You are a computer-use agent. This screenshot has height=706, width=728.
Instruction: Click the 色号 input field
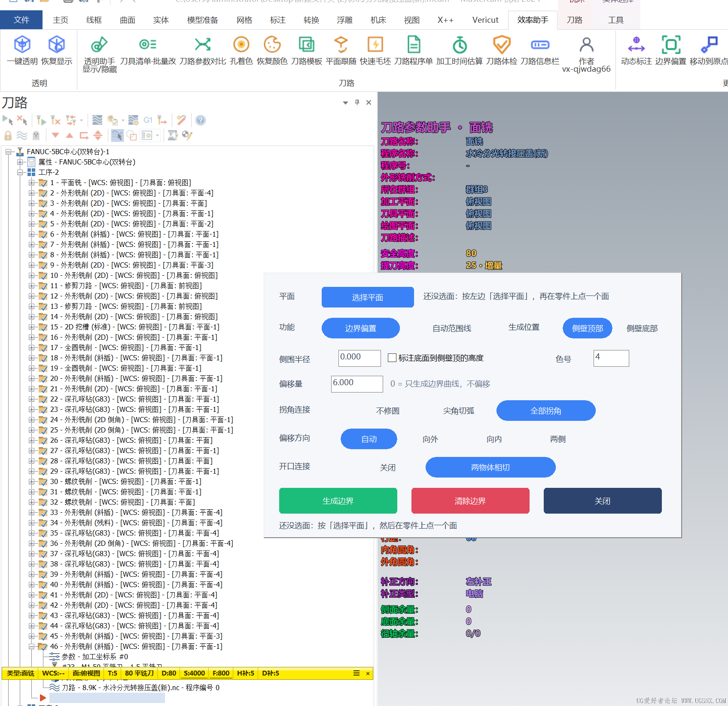[x=611, y=358]
